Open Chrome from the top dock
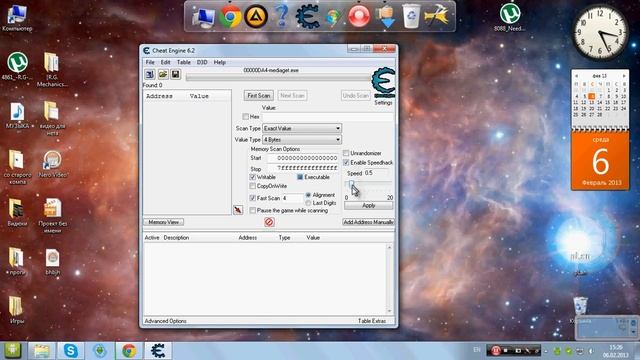Screen dimensions: 640x360 230,17
